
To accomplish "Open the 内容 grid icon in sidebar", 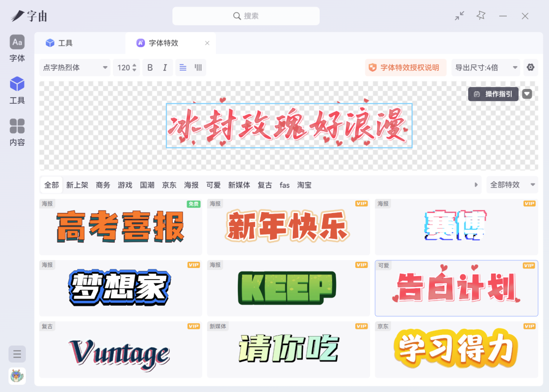I will click(17, 132).
